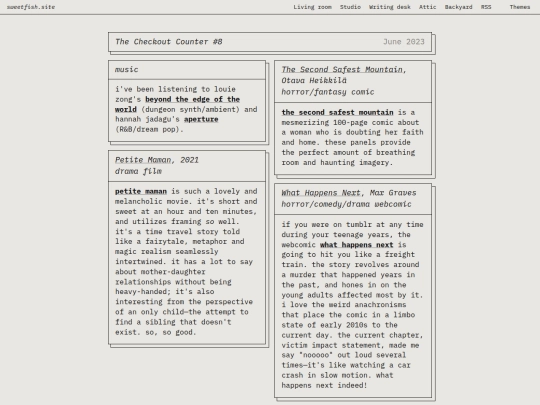The width and height of the screenshot is (540, 405).
Task: Click 'Petite Maman, 2021' heading
Action: (x=157, y=160)
